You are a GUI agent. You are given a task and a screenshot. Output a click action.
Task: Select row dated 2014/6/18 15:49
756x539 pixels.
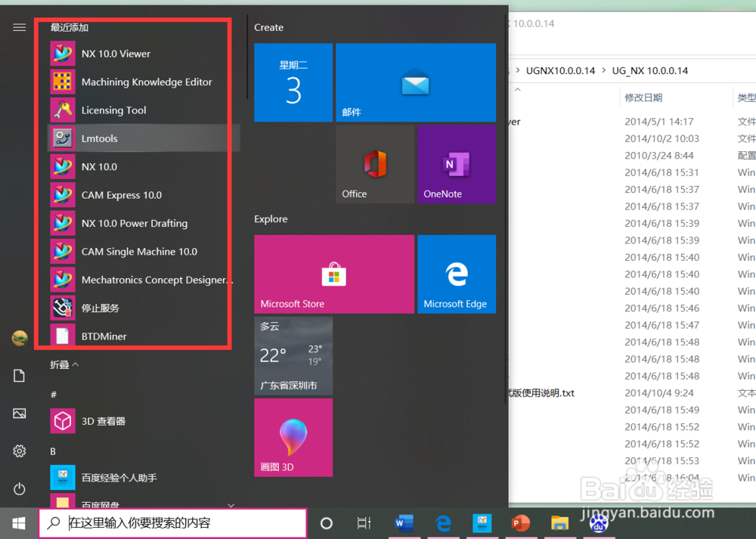point(633,410)
